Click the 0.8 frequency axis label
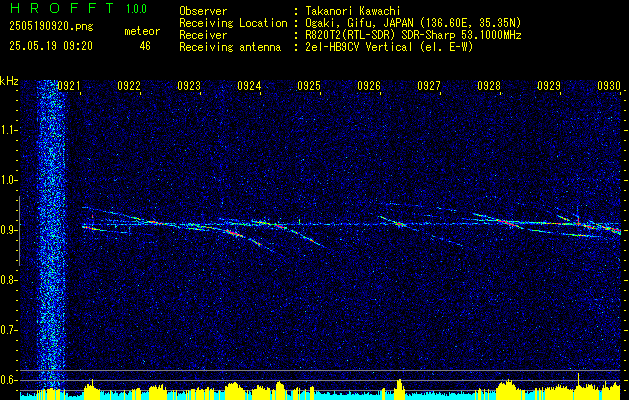 click(x=7, y=280)
